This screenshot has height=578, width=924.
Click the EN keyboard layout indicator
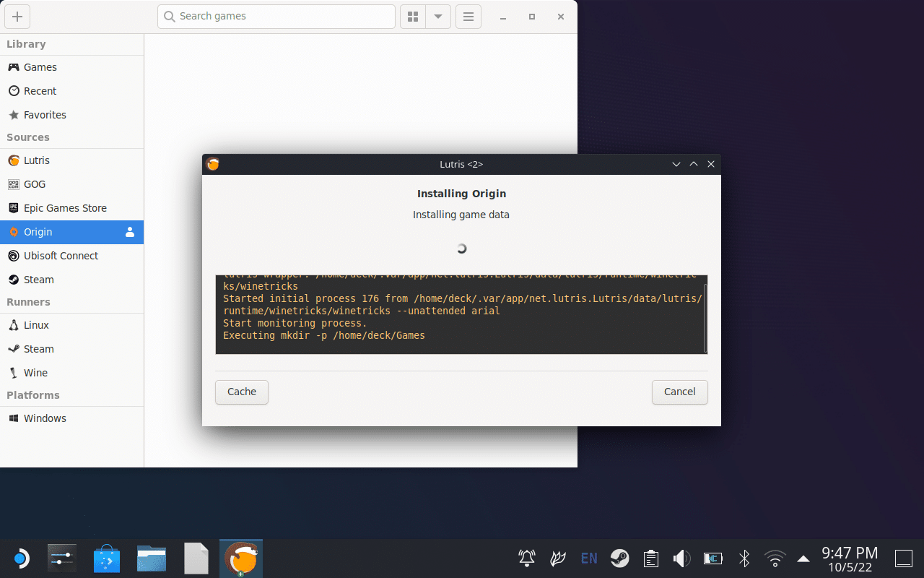(589, 558)
